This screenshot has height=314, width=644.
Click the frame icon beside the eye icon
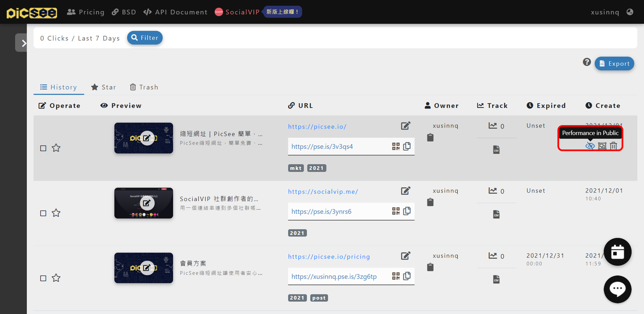(x=602, y=146)
